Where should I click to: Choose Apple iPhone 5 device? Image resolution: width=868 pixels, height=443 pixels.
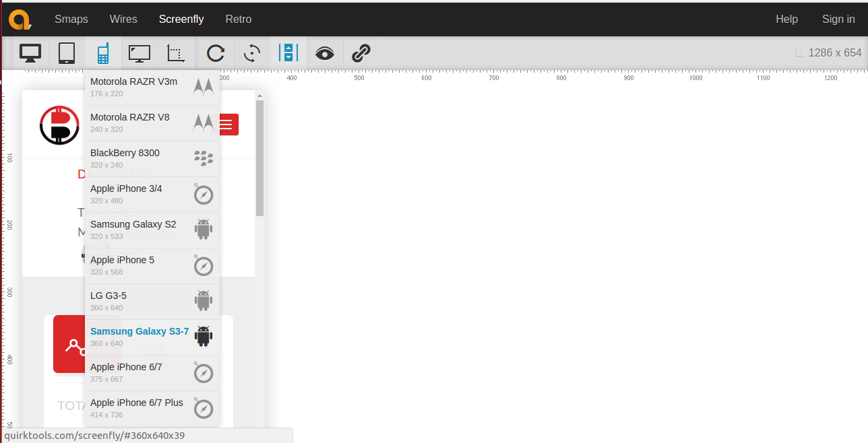coord(152,266)
